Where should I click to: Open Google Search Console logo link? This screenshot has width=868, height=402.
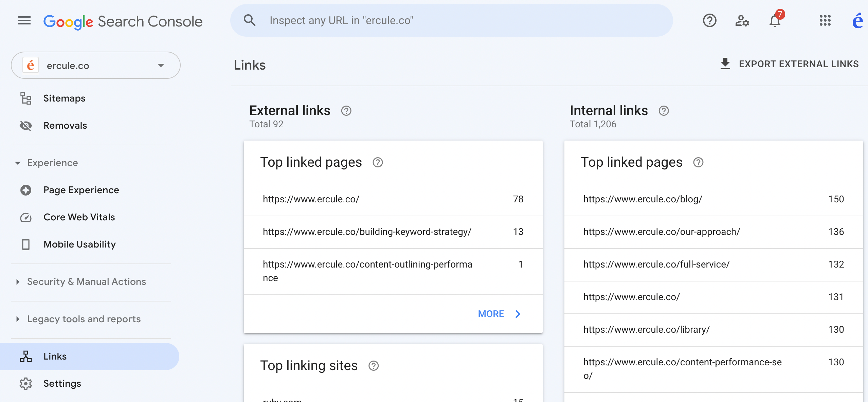pyautogui.click(x=123, y=21)
